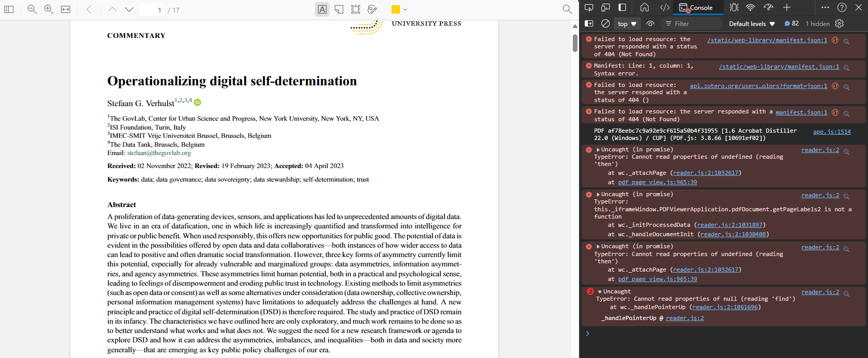The width and height of the screenshot is (868, 358).
Task: Click the console Filter input
Action: (x=693, y=23)
